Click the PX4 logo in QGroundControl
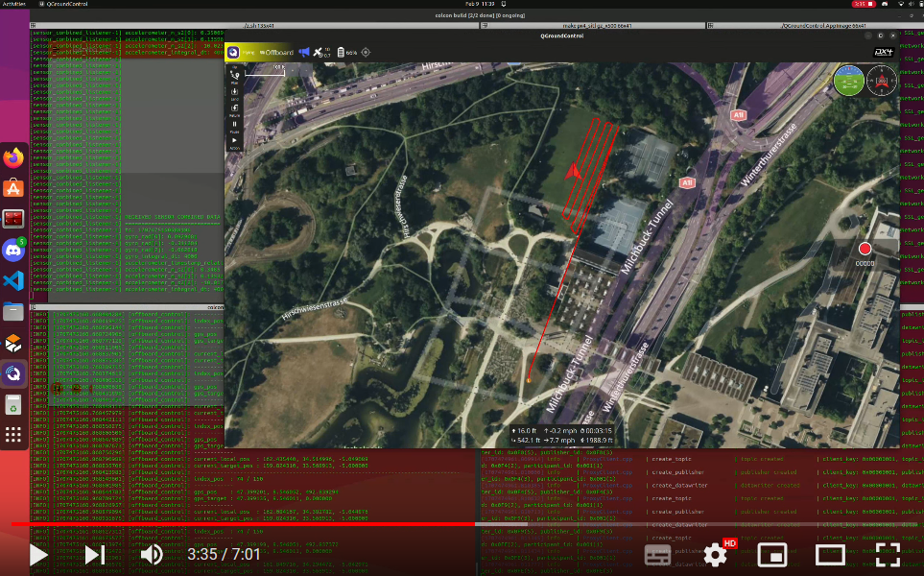The height and width of the screenshot is (576, 924). coord(884,53)
